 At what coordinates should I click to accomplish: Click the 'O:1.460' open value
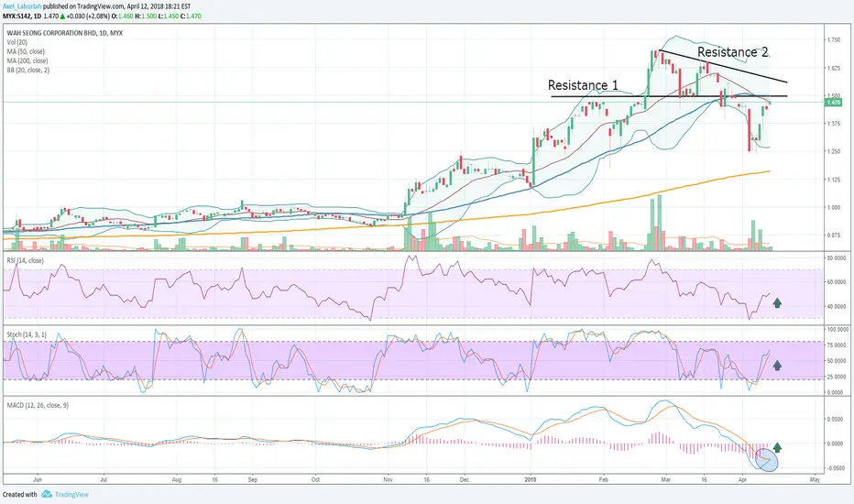(x=122, y=16)
